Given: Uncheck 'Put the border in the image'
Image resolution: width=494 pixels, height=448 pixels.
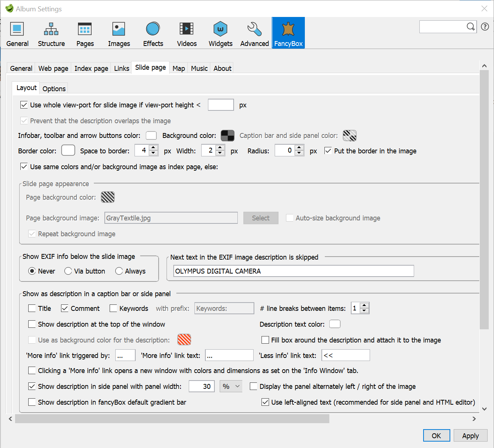Looking at the screenshot, I should click(328, 151).
